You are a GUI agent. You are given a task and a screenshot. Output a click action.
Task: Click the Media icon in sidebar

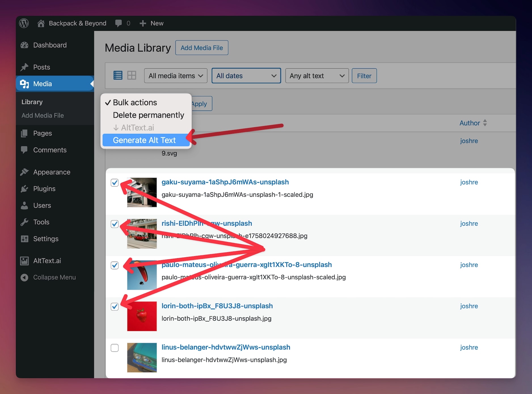24,84
